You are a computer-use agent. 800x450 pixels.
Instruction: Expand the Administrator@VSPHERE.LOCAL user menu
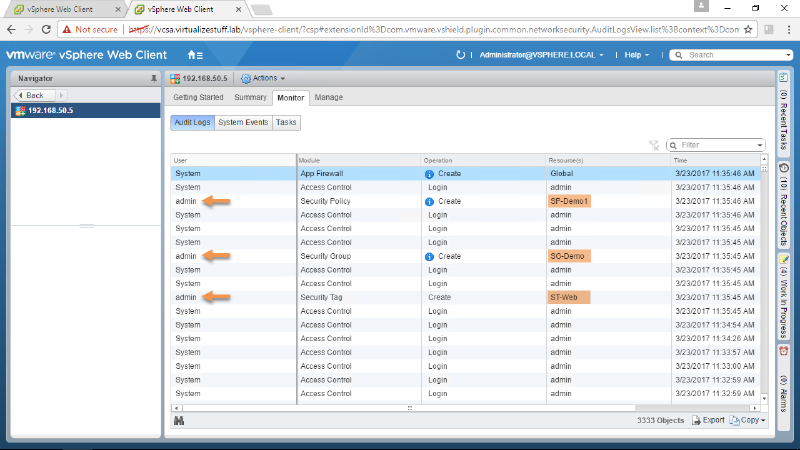pos(541,55)
